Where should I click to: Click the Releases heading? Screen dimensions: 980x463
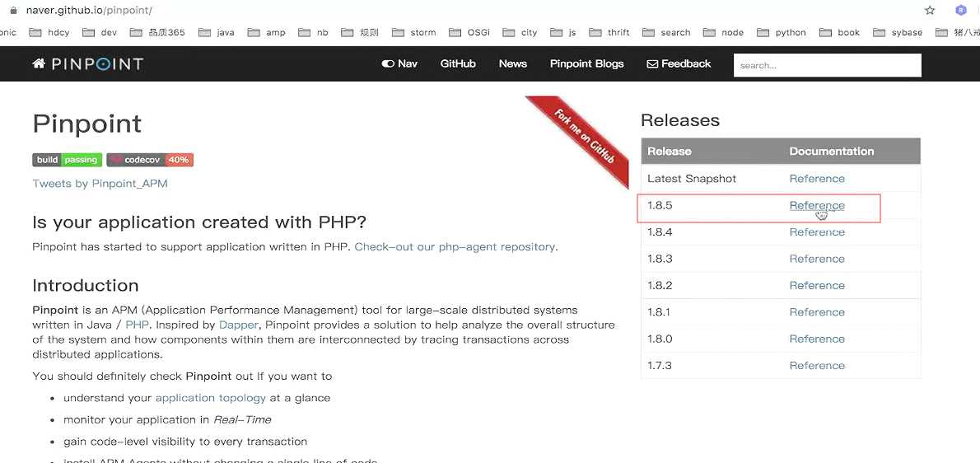(680, 120)
